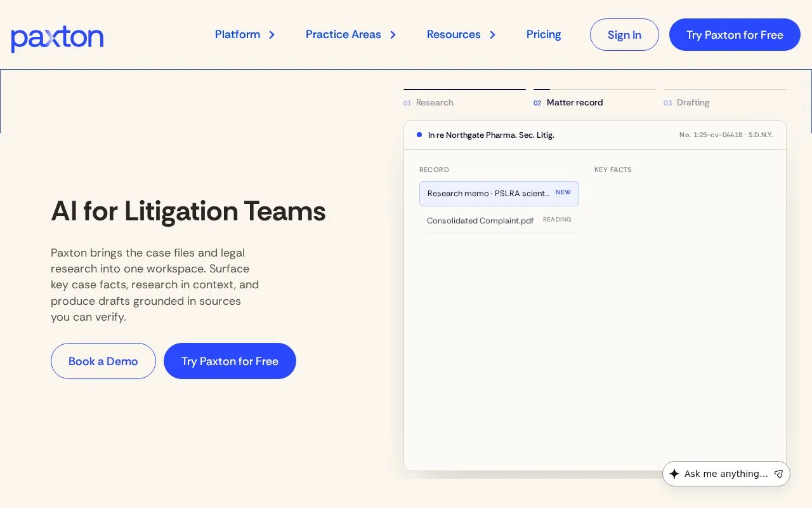812x508 pixels.
Task: Click the KEY FACTS heading
Action: tap(613, 170)
